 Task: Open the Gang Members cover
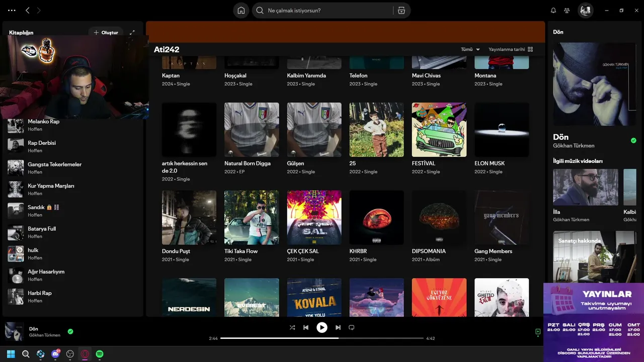click(x=502, y=218)
